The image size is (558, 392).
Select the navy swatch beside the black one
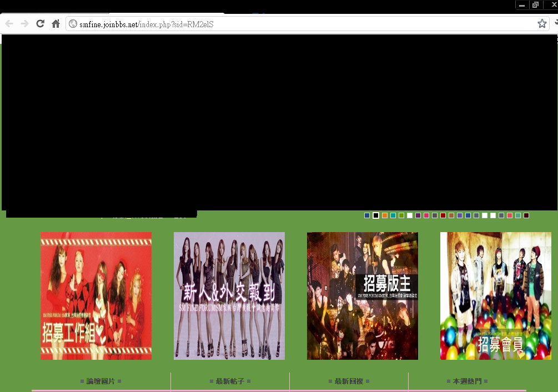[367, 215]
